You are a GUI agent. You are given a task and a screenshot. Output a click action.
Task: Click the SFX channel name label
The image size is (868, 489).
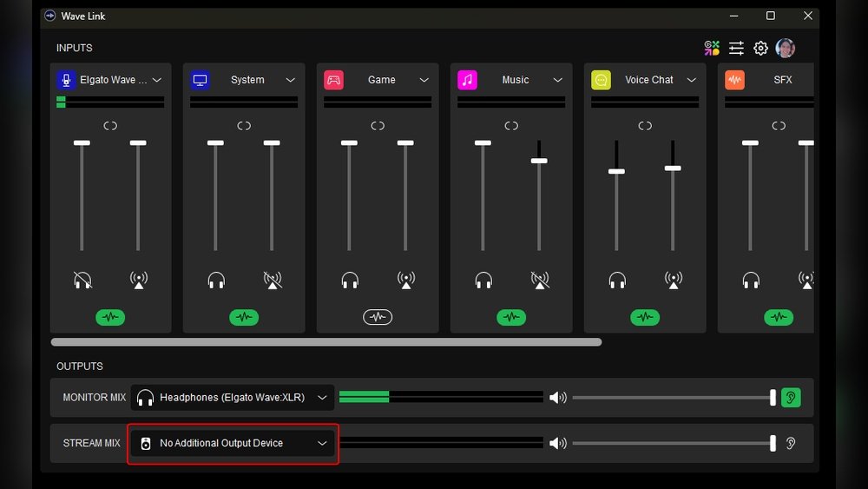pyautogui.click(x=783, y=80)
